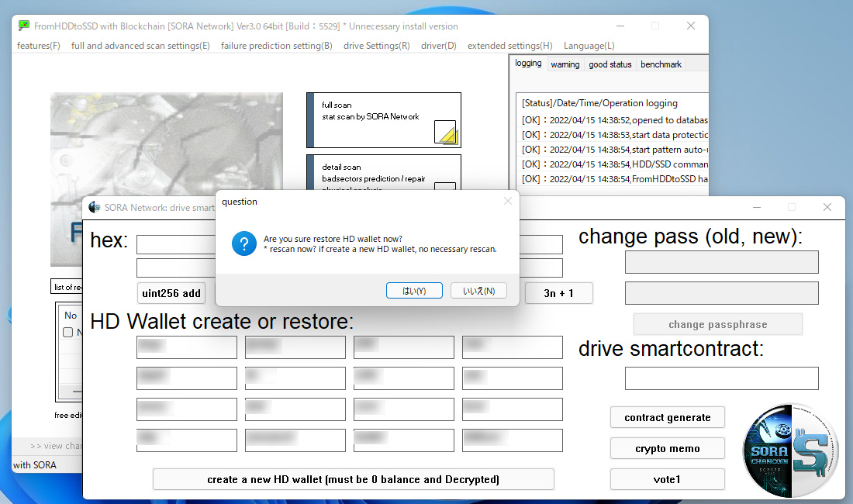Click the yellow ruler icon in full scan
This screenshot has width=853, height=504.
tap(446, 132)
